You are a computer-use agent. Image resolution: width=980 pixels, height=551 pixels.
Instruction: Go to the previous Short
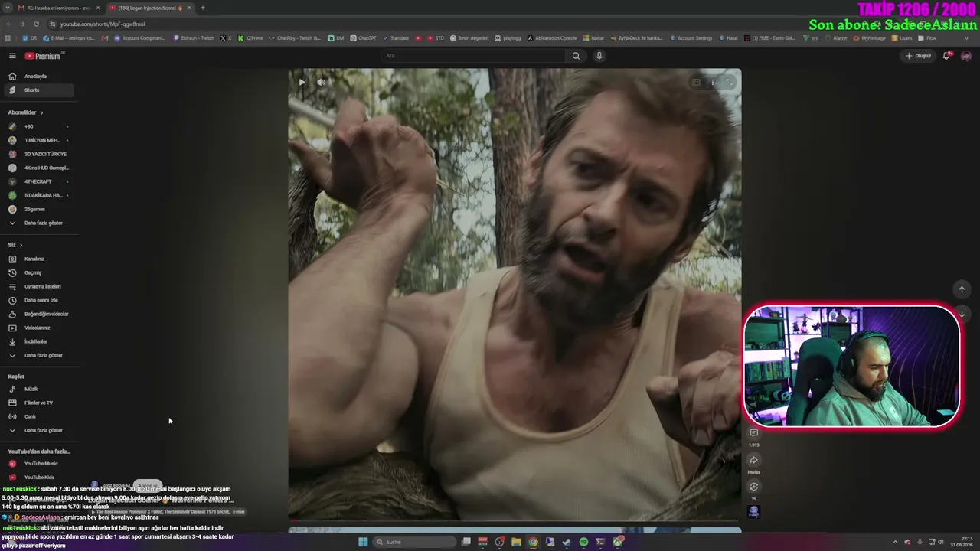click(962, 289)
